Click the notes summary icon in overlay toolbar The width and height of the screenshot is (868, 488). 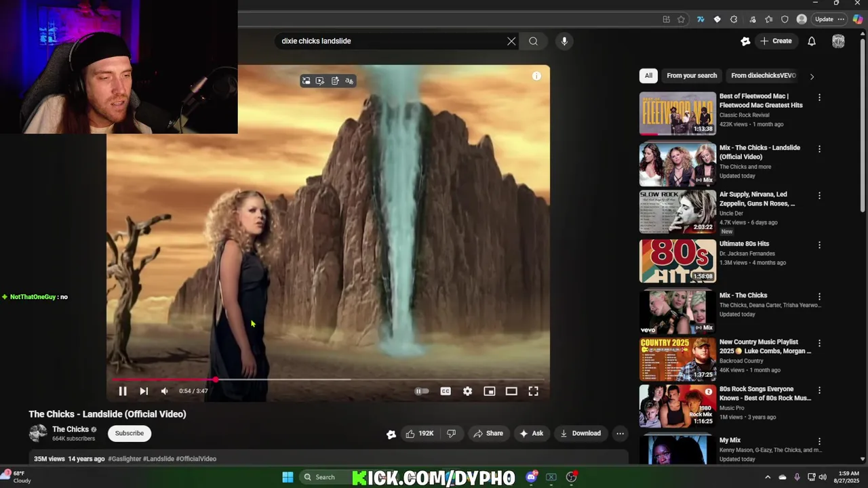335,81
